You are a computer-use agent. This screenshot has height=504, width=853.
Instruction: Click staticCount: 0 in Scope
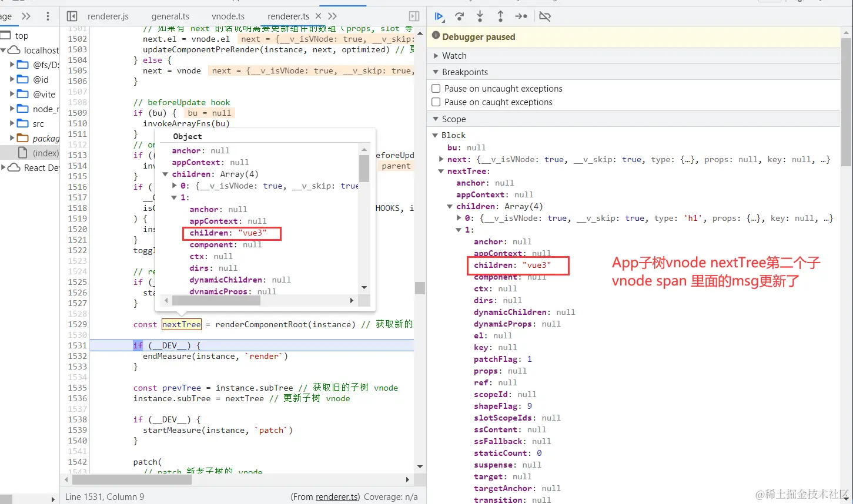point(508,453)
